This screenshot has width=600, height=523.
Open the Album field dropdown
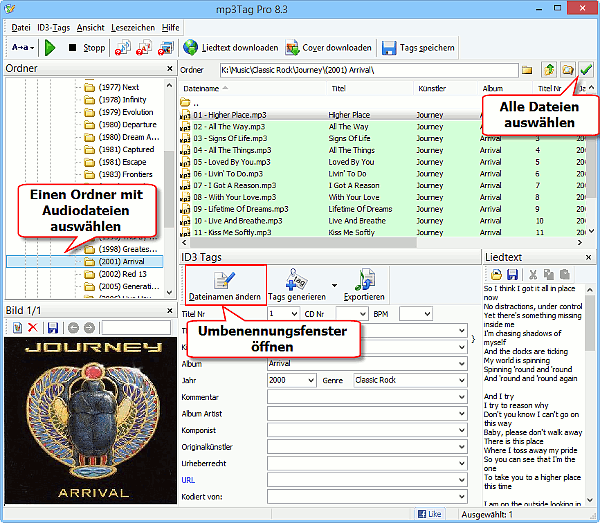click(x=461, y=363)
